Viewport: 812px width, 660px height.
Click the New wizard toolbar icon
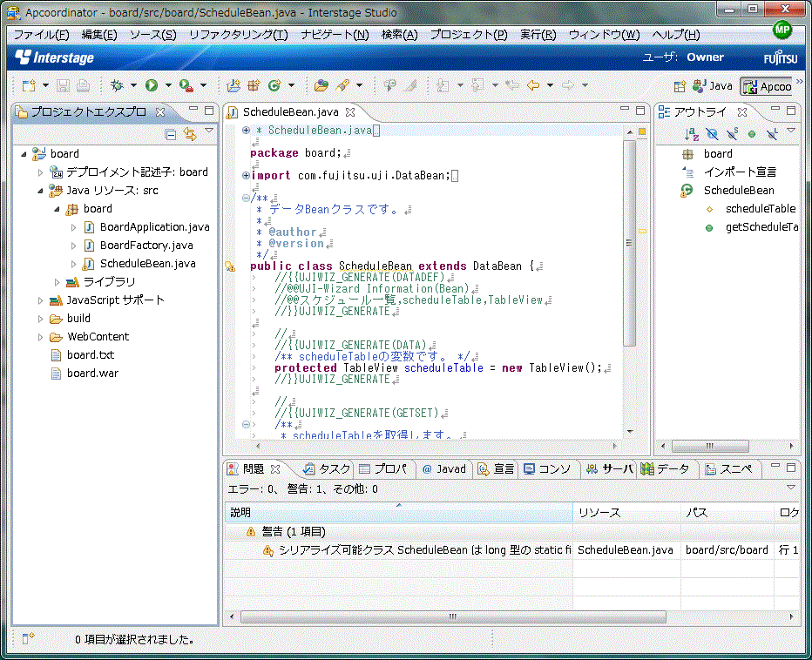[x=29, y=85]
